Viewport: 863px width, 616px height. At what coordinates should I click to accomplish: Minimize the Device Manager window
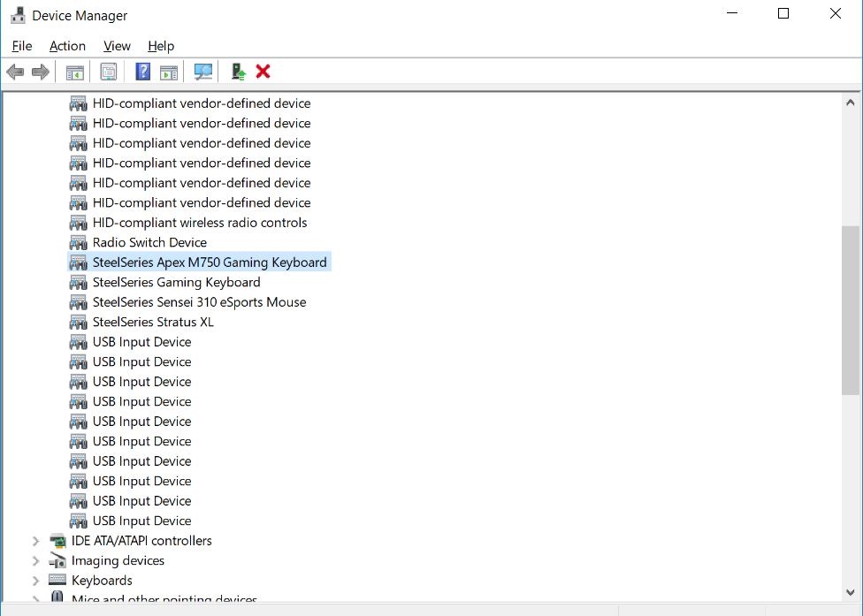tap(732, 14)
